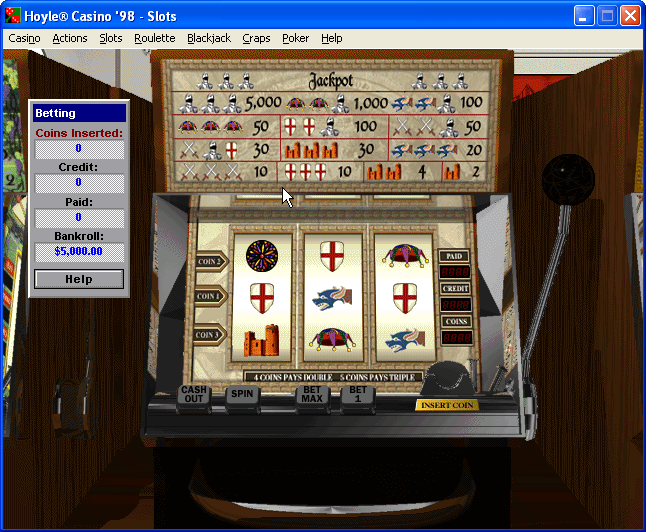Click the Help button in Betting panel
The image size is (646, 532).
pos(79,280)
